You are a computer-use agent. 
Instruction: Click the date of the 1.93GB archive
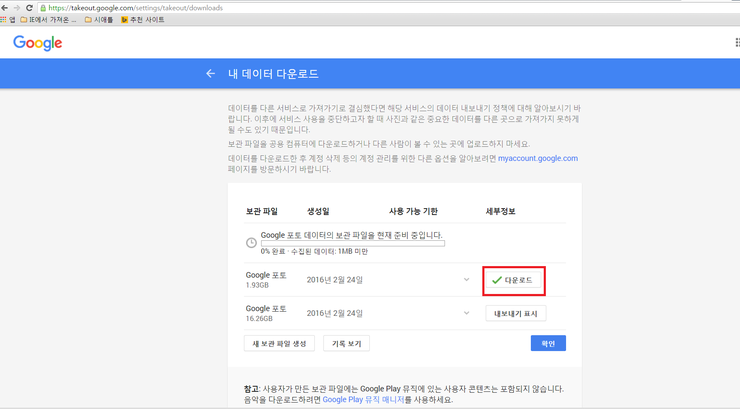pos(335,280)
